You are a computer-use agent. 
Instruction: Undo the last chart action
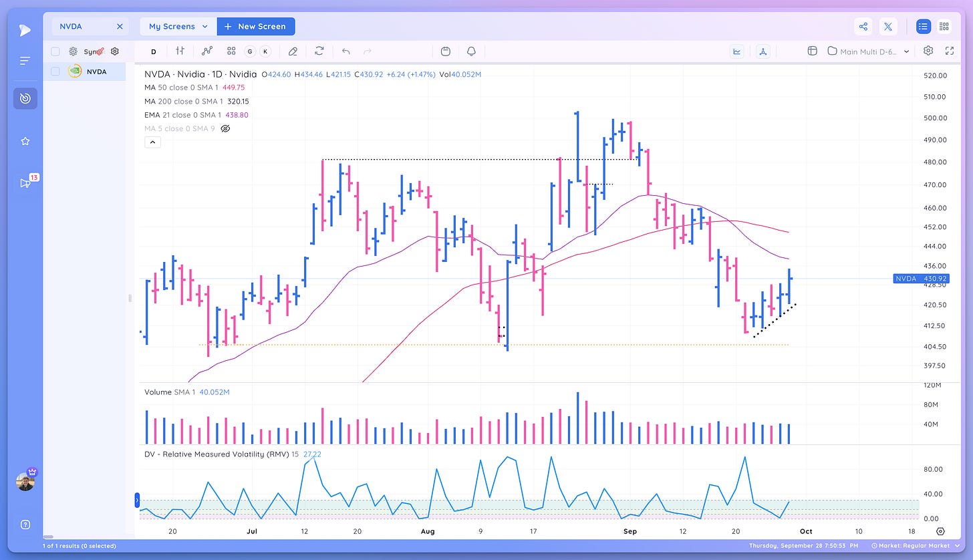[x=345, y=51]
